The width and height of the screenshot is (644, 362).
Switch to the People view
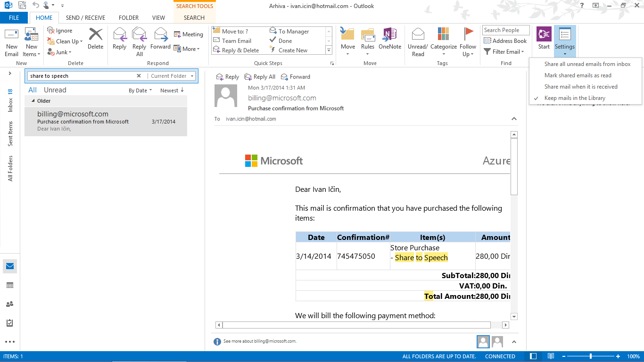pos(9,304)
